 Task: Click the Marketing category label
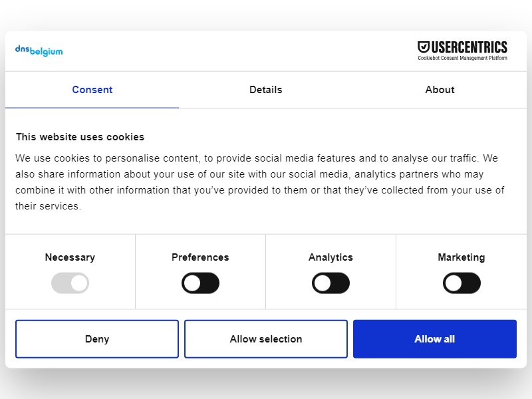462,257
